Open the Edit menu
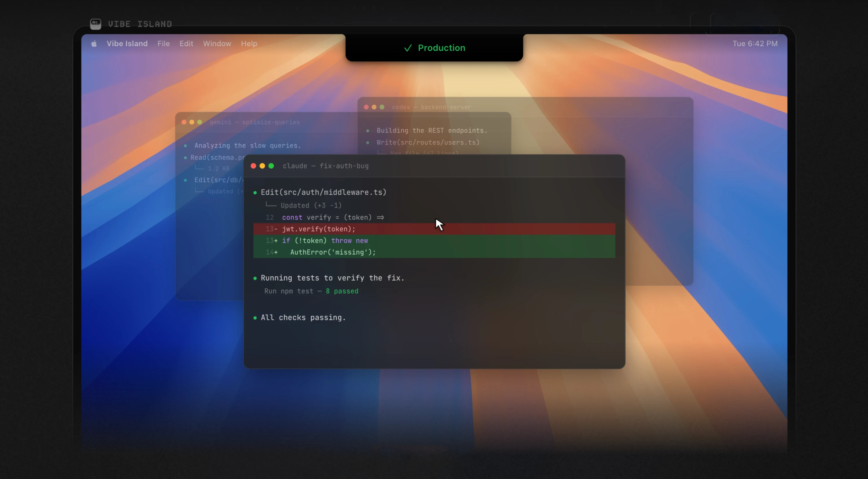This screenshot has width=868, height=479. point(186,44)
